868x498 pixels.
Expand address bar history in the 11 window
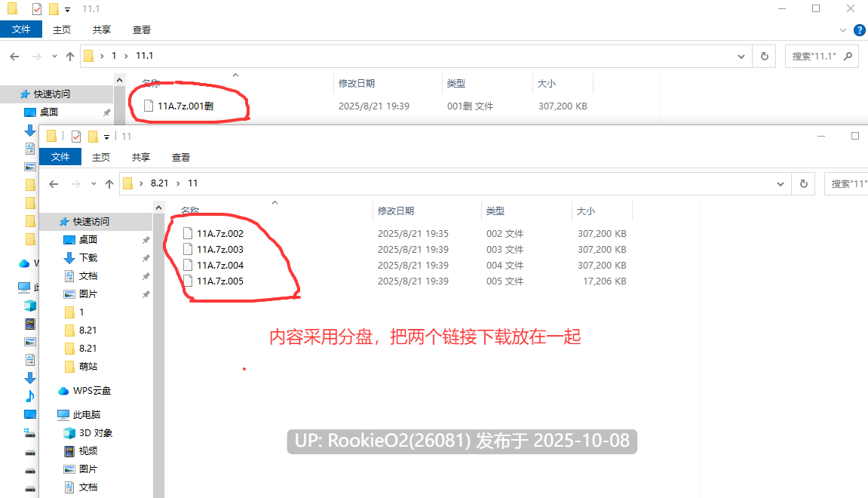[780, 184]
